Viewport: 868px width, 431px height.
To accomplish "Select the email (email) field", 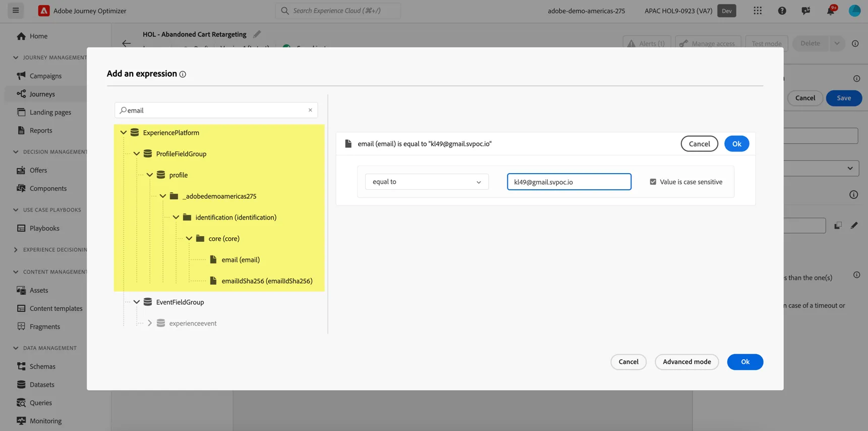I will coord(241,260).
